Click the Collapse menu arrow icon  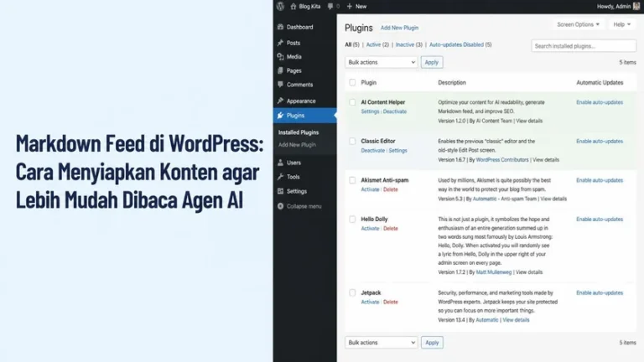click(281, 206)
